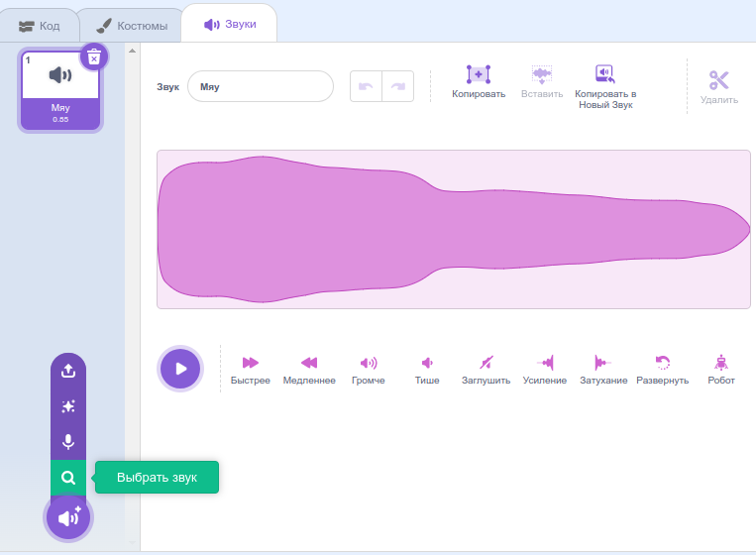Apply the Заглушить mute effect
The height and width of the screenshot is (555, 756).
click(x=486, y=370)
